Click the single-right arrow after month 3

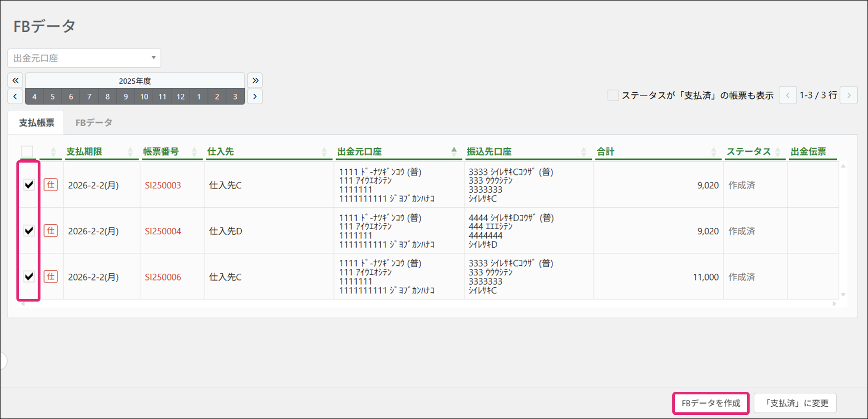(255, 96)
